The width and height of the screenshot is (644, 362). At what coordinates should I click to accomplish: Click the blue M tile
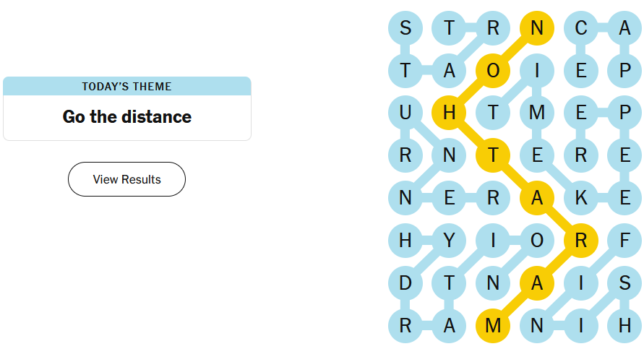click(x=537, y=113)
